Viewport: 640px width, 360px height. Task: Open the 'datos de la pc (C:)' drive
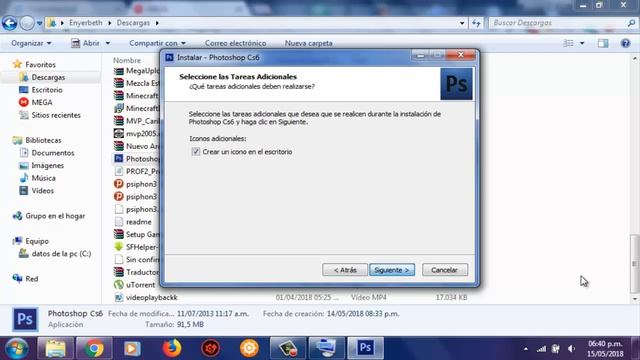coord(61,254)
